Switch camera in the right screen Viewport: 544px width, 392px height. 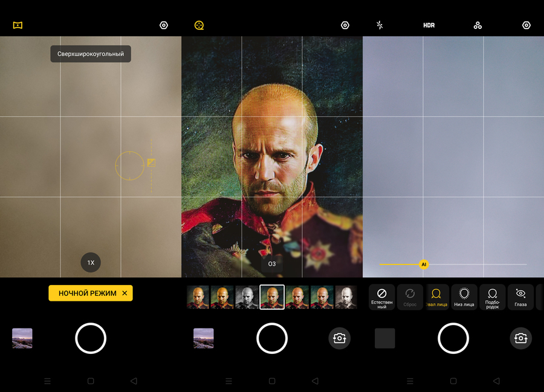(x=521, y=338)
